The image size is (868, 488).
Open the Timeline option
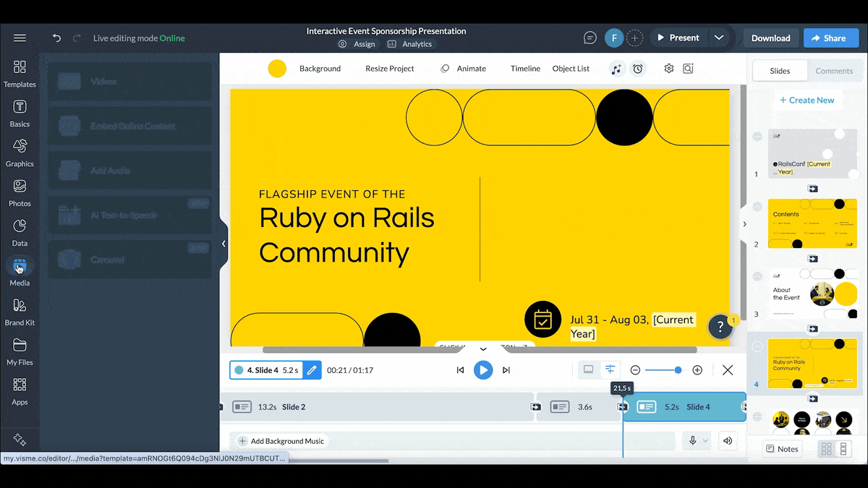point(525,69)
